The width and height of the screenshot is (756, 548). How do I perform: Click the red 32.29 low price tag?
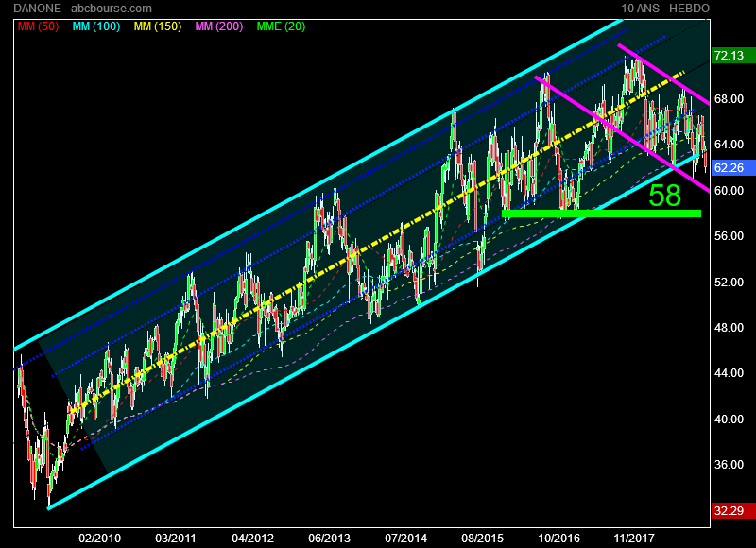733,510
